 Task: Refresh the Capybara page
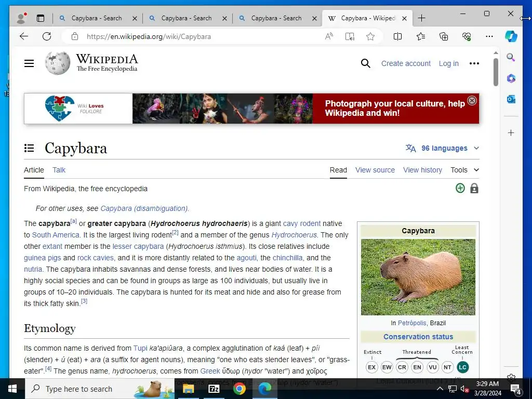[x=46, y=36]
